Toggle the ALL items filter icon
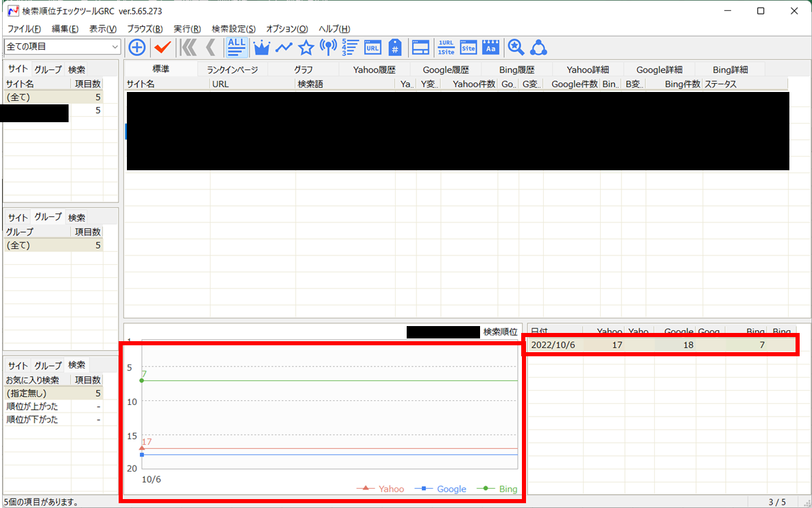 click(x=237, y=47)
